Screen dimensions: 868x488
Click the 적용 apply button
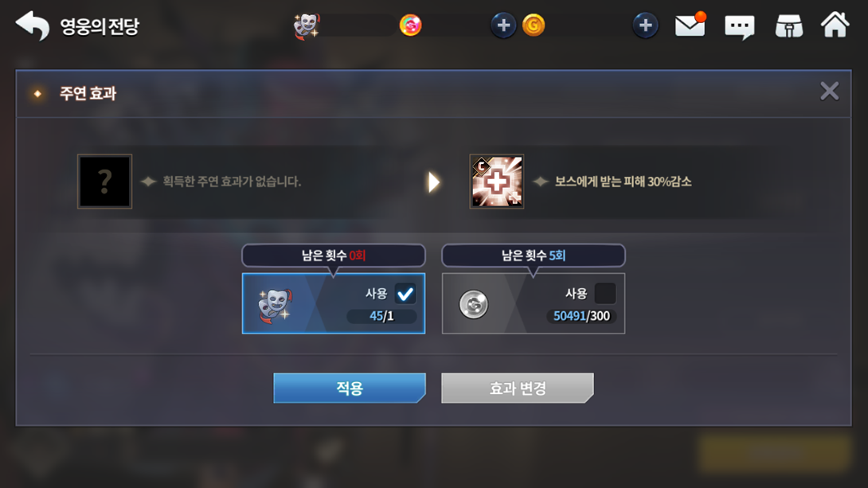tap(350, 388)
